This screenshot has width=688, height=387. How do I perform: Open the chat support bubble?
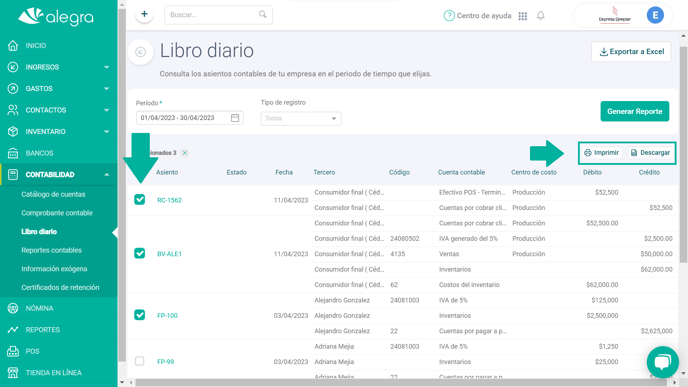click(663, 362)
